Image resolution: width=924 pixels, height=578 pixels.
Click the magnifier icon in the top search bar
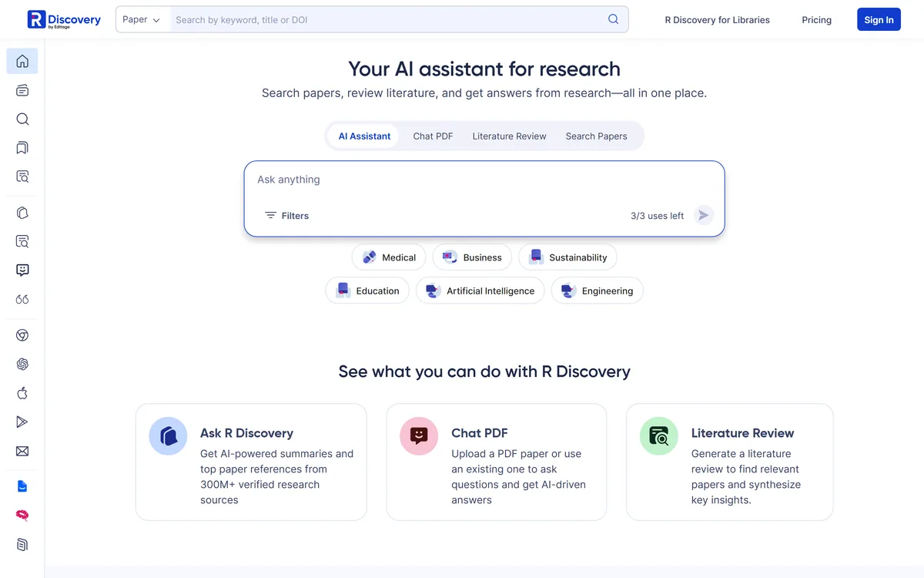(613, 19)
